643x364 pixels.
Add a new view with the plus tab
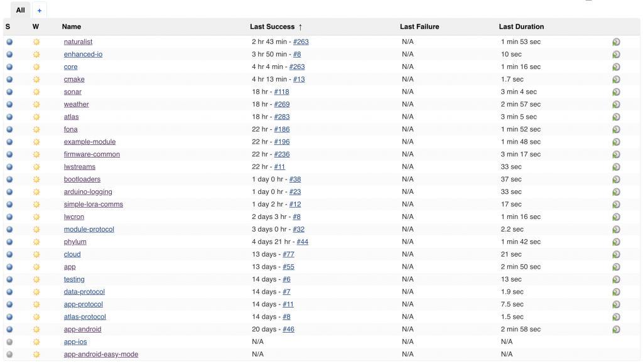39,11
